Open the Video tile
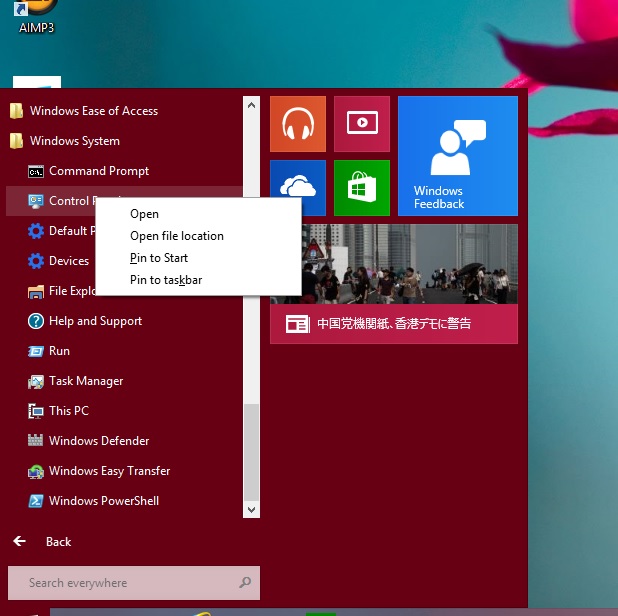 pos(362,124)
